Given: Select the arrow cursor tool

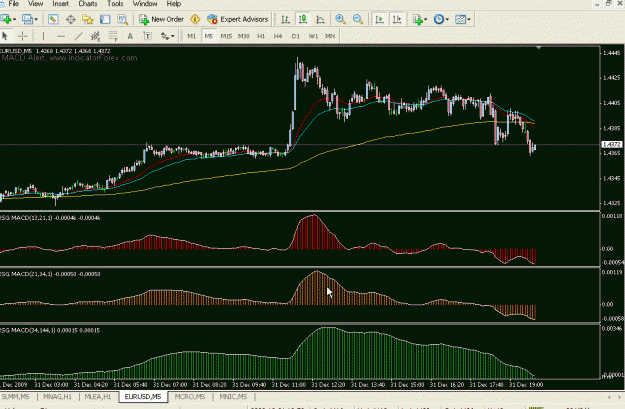Looking at the screenshot, I should pyautogui.click(x=5, y=36).
